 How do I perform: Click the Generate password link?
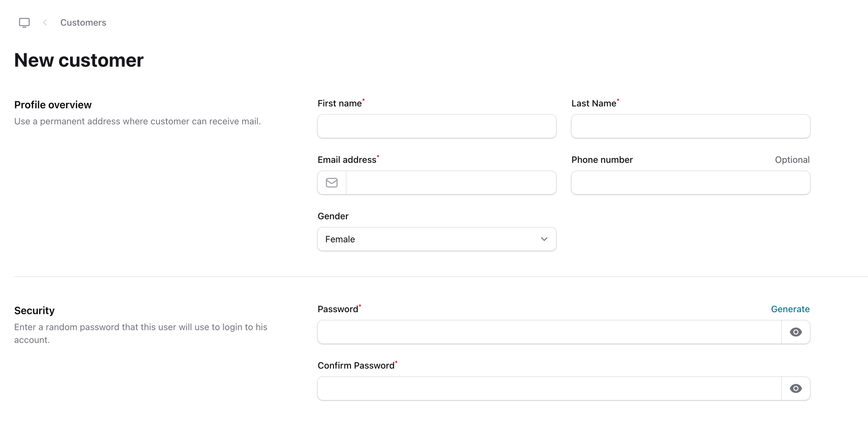point(790,309)
